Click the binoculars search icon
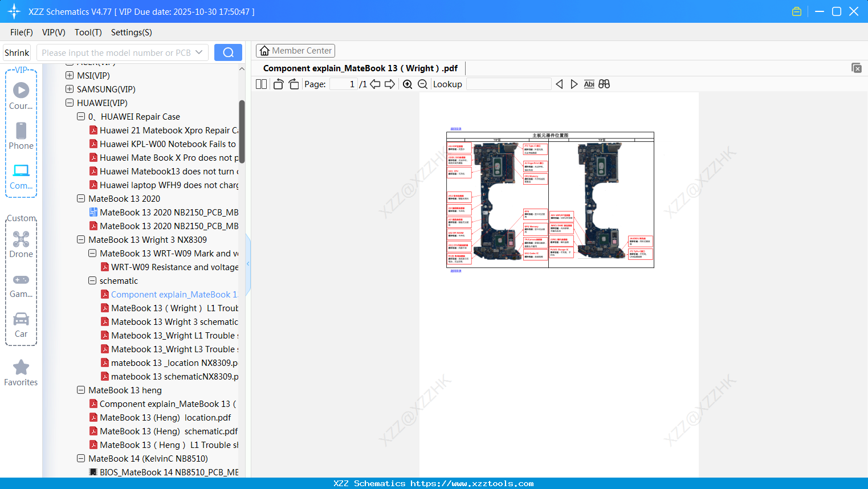The image size is (868, 489). pyautogui.click(x=604, y=84)
